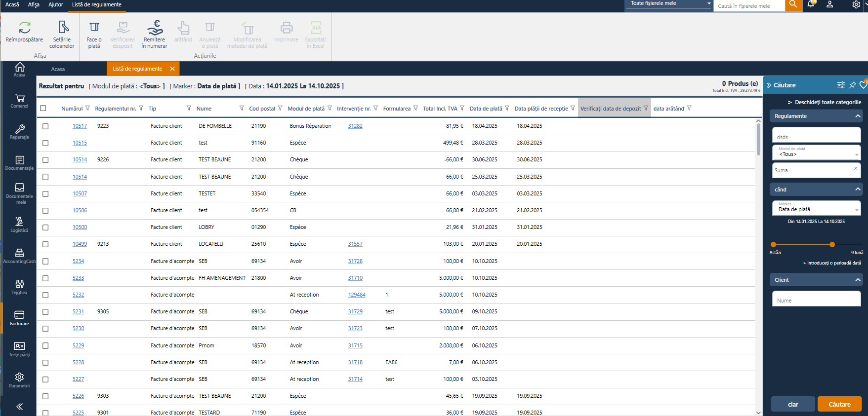
Task: Open the Toate fișierele mele dropdown
Action: coord(669,4)
